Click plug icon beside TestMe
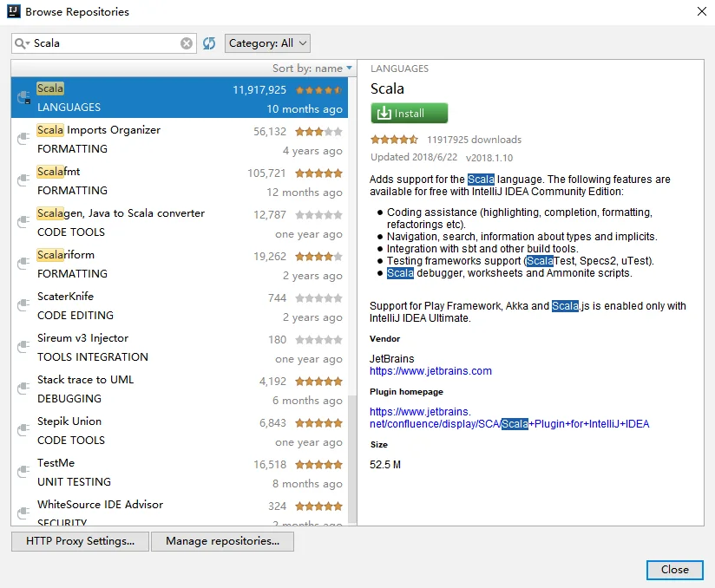Image resolution: width=715 pixels, height=588 pixels. click(23, 472)
